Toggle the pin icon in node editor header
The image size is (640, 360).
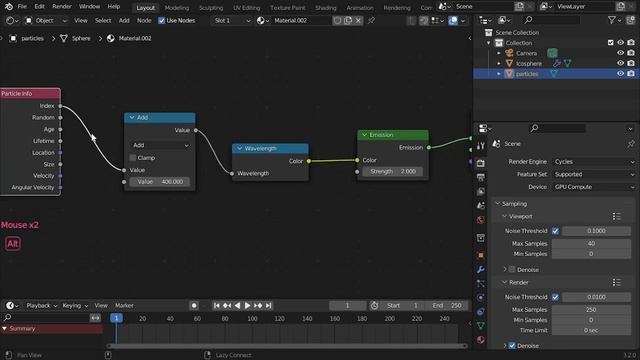tap(371, 20)
